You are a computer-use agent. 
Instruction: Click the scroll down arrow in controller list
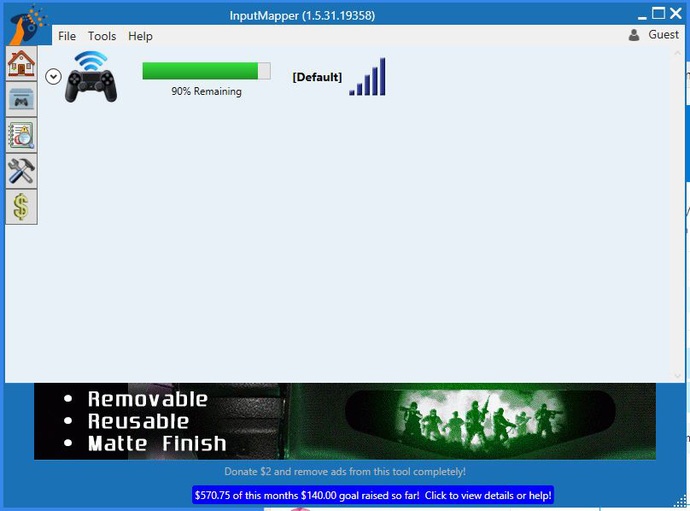678,375
